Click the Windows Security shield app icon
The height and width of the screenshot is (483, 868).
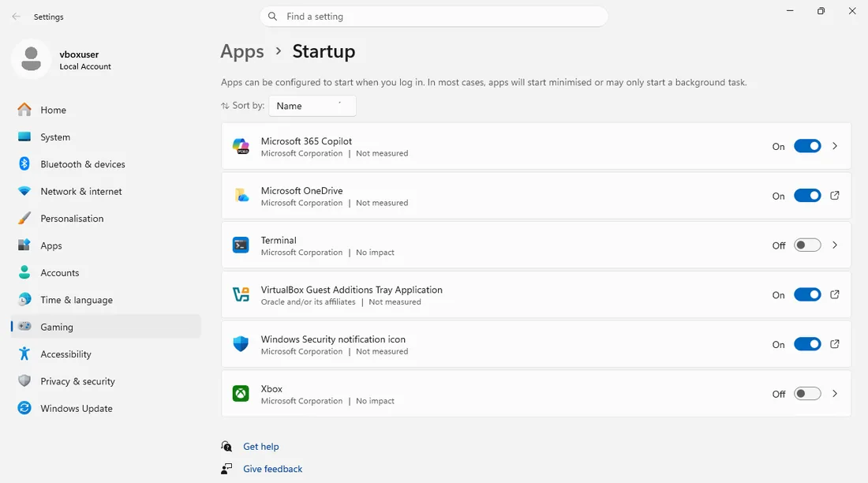coord(241,344)
